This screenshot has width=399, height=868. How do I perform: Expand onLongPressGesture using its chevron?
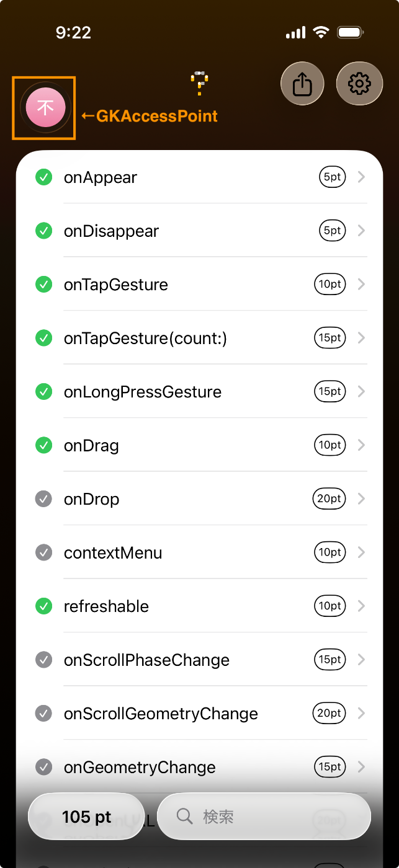[362, 392]
